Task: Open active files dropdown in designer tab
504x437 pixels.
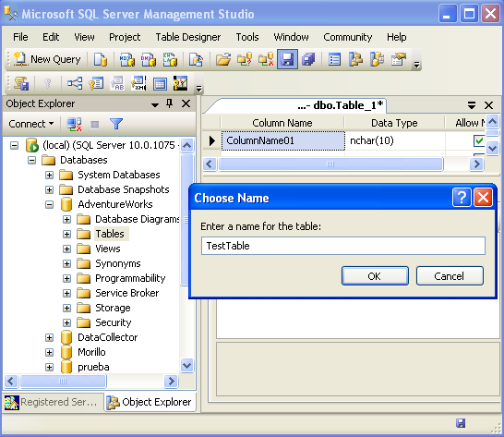Action: (x=472, y=105)
